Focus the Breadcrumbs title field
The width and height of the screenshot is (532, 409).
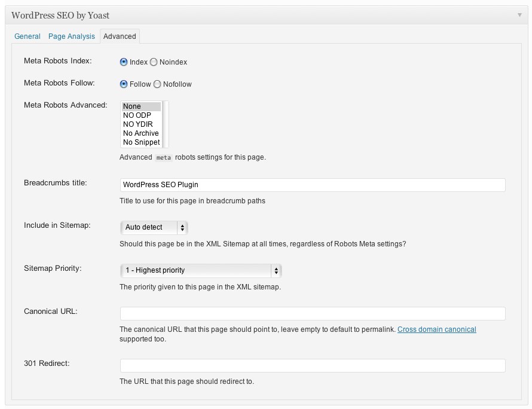313,185
